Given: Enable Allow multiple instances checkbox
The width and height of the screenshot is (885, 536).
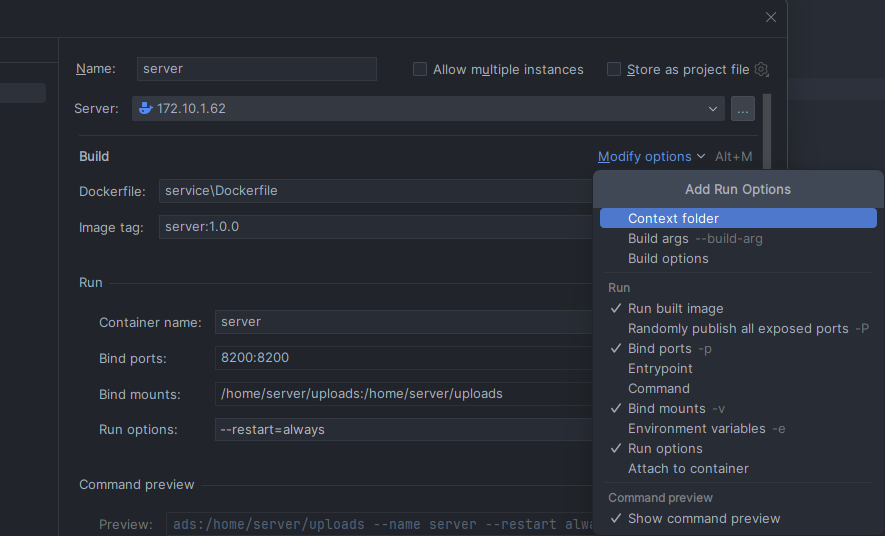Looking at the screenshot, I should 420,69.
